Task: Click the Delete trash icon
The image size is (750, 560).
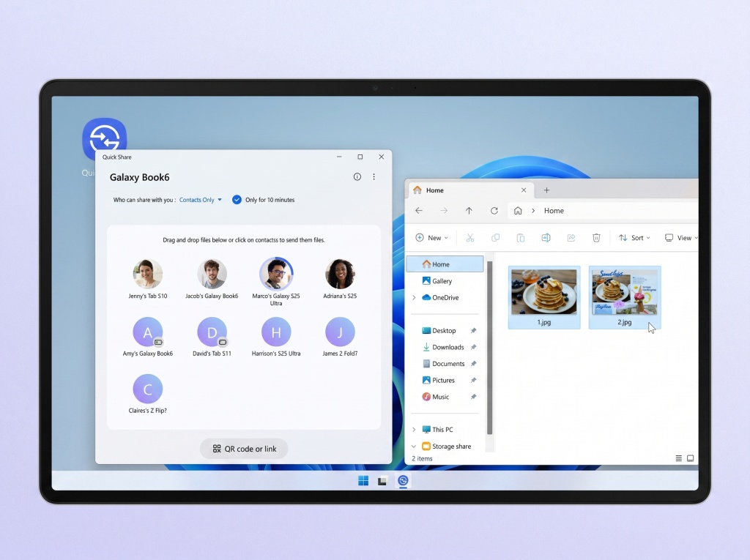Action: point(596,238)
